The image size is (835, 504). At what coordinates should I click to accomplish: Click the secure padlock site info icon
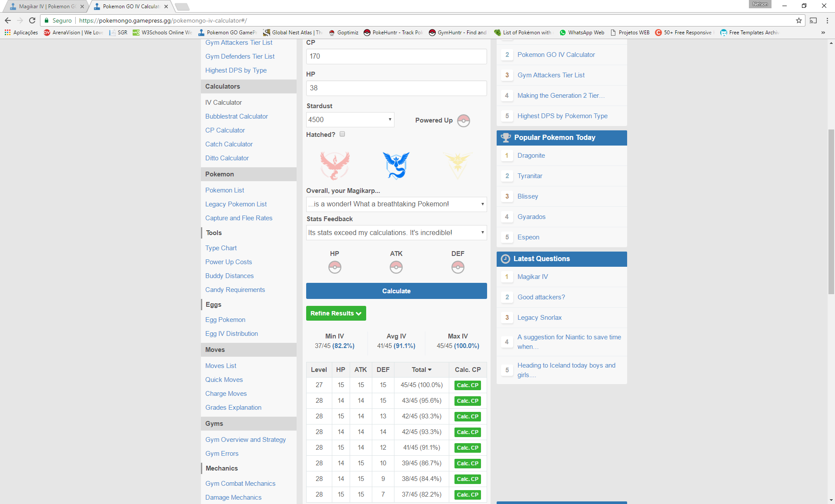[47, 20]
